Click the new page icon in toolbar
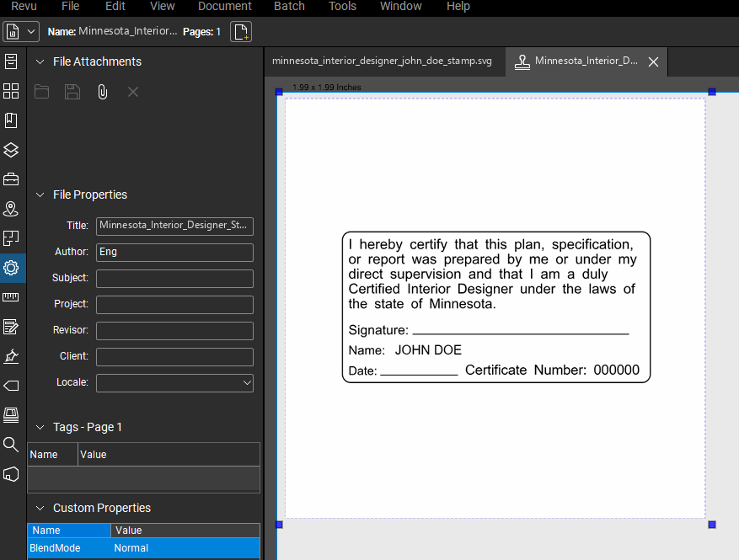 coord(241,31)
